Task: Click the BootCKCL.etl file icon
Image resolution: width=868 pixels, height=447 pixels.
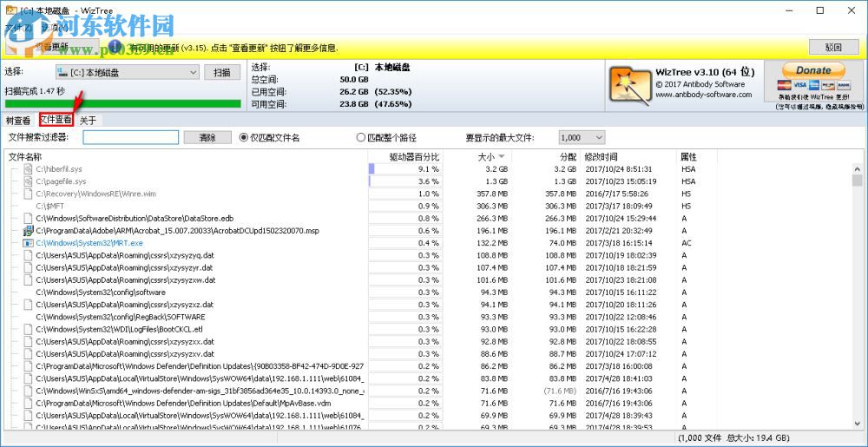Action: 28,329
